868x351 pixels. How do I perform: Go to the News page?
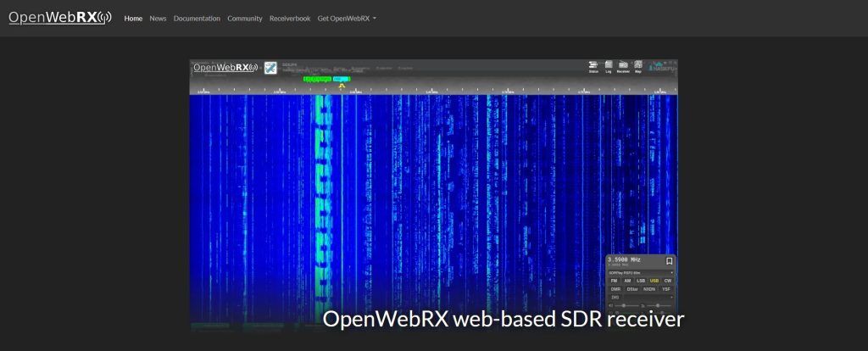coord(158,19)
